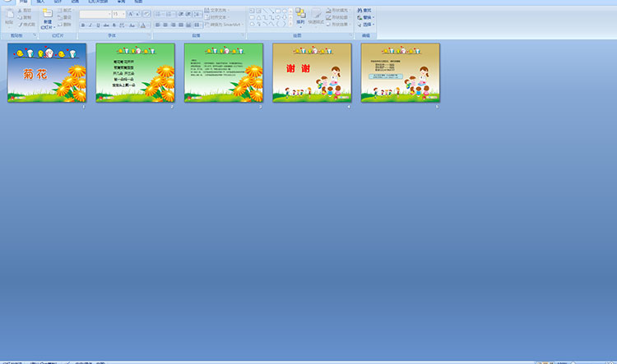
Task: Click the Increase Font Size icon
Action: coord(130,14)
